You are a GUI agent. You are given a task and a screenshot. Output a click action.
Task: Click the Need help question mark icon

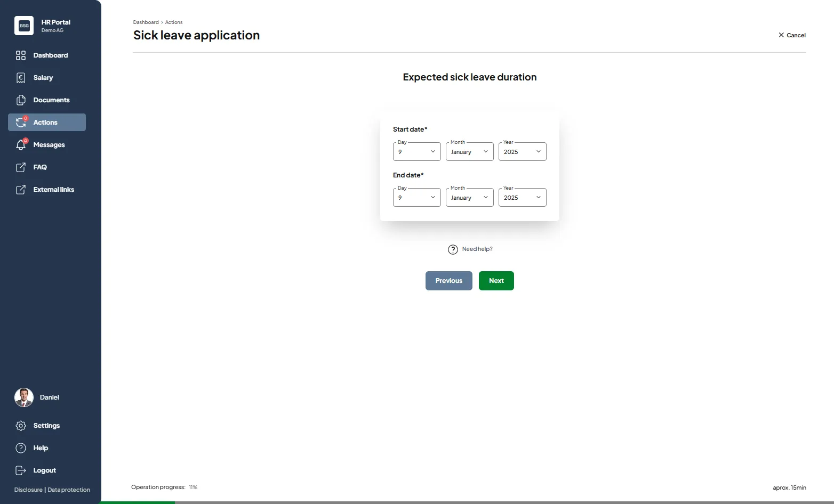pos(453,249)
